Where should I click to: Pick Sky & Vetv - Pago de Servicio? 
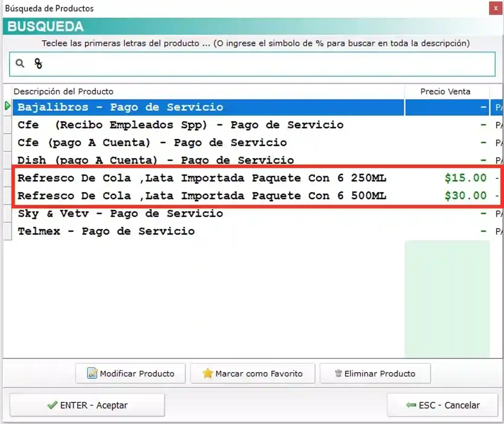pos(208,214)
